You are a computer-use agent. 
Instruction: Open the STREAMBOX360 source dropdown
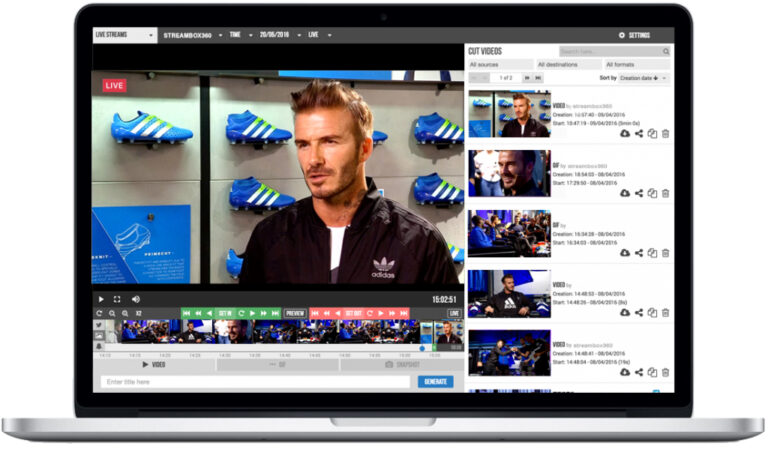(x=193, y=35)
